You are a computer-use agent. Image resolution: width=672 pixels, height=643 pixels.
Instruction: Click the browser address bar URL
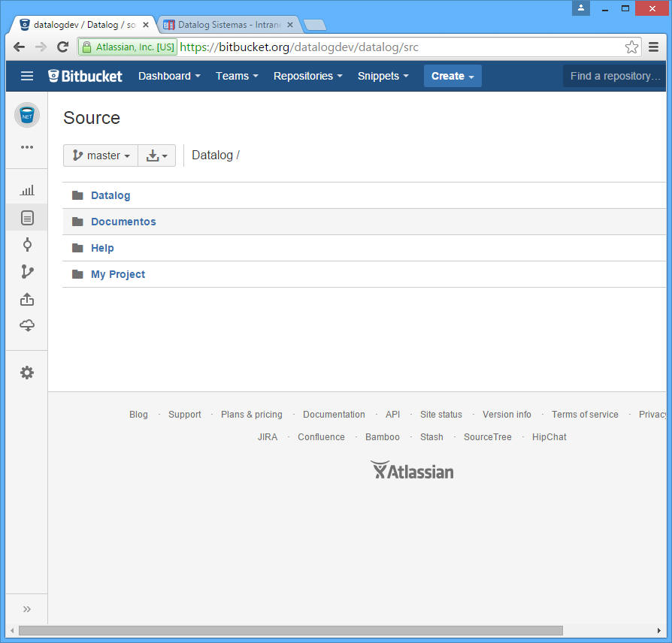tap(299, 47)
